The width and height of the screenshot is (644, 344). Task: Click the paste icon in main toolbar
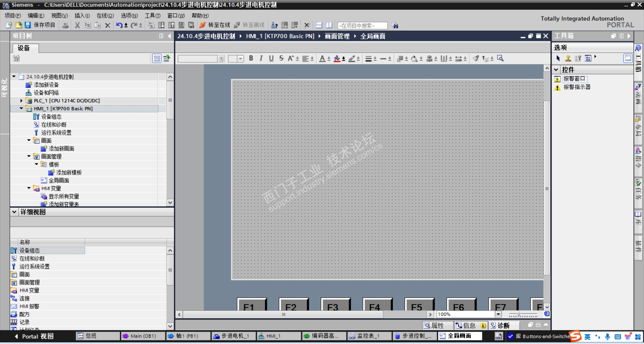pyautogui.click(x=98, y=25)
